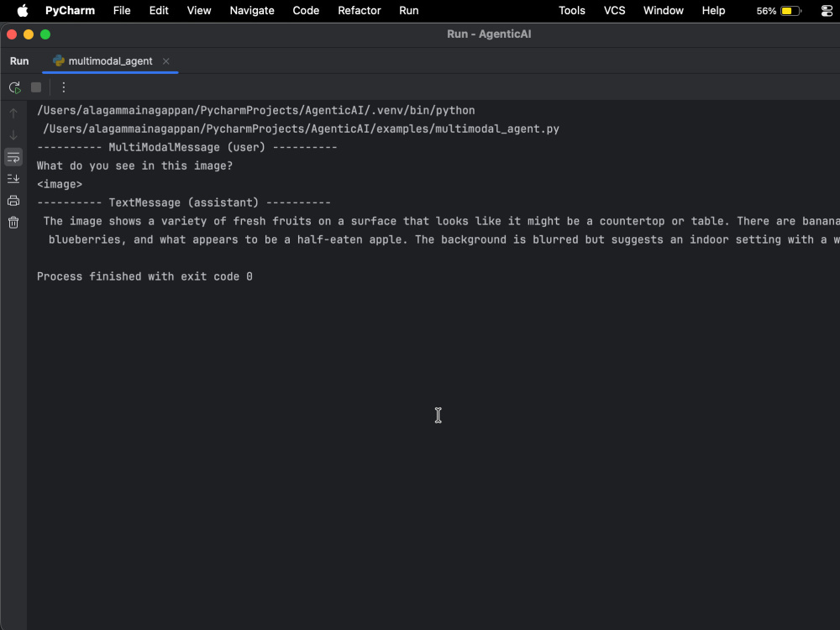Screen dimensions: 840x630
Task: Click the down the stack trace arrow
Action: [x=13, y=135]
